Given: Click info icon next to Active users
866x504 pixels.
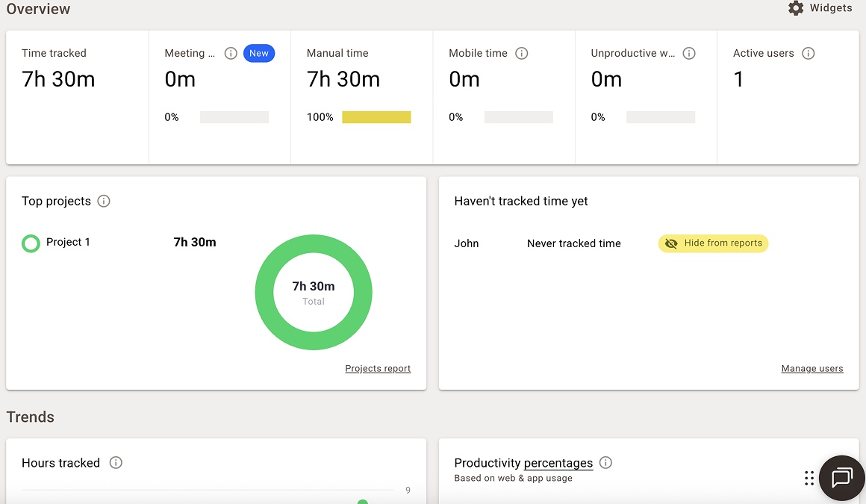Looking at the screenshot, I should click(x=808, y=53).
